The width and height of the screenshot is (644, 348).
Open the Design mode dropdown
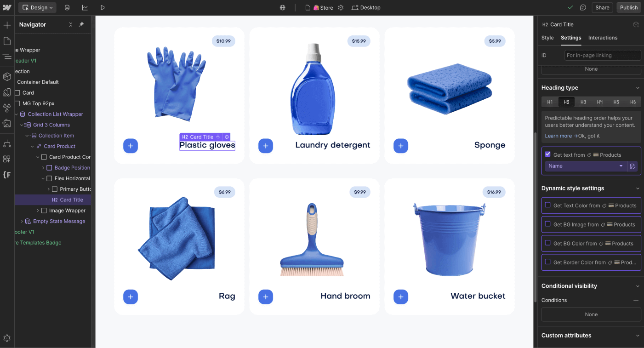(37, 7)
